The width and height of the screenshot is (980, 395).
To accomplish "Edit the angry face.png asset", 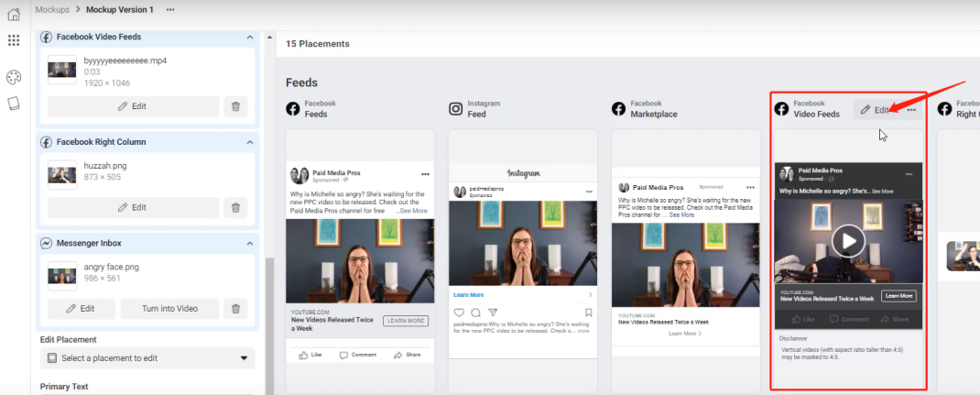I will click(82, 309).
